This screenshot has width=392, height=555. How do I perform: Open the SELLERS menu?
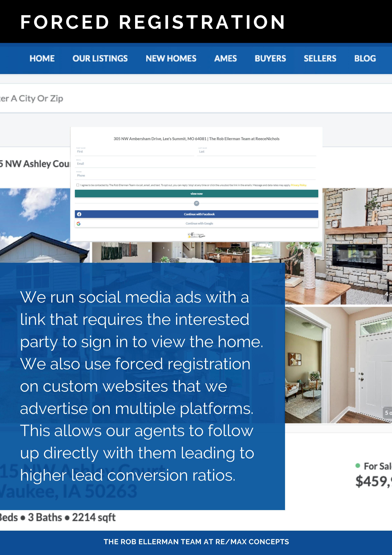320,59
